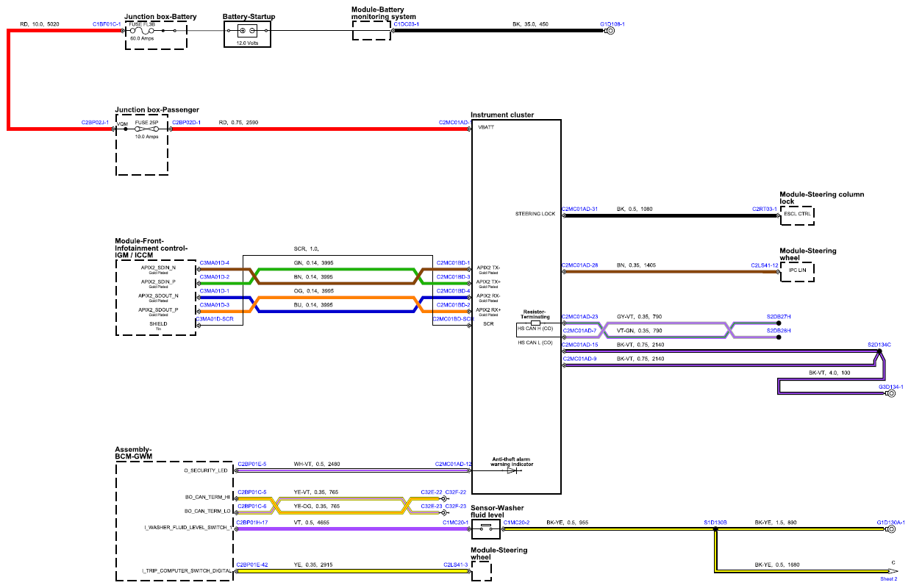Open connector link C2MC01AD-31
This screenshot has width=911, height=588.
point(579,209)
